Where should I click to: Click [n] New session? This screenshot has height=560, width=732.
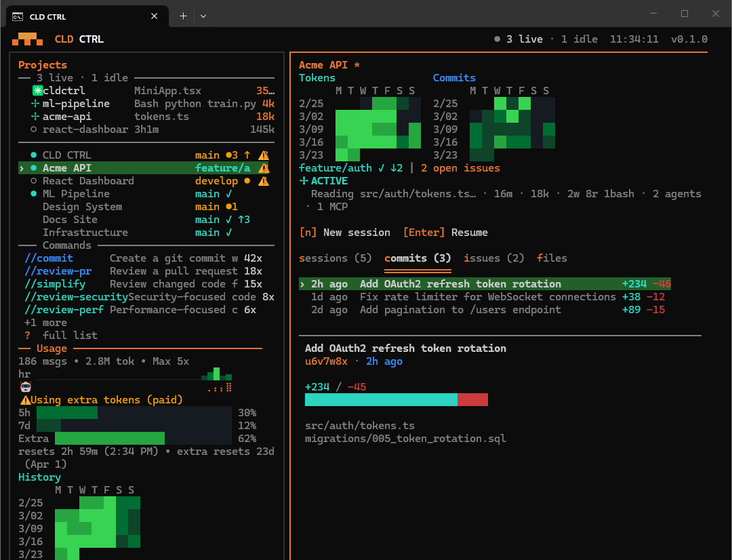click(344, 233)
